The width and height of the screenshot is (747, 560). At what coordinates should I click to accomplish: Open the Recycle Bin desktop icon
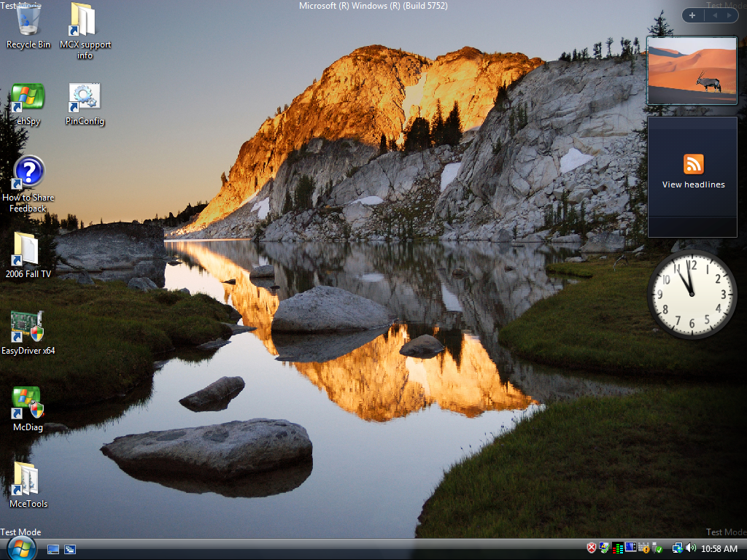point(28,22)
